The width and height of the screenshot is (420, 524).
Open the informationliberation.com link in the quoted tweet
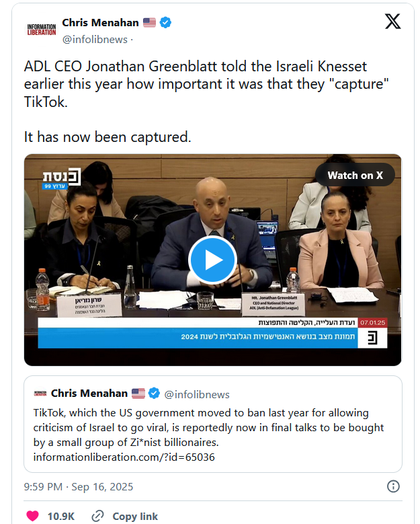pos(124,457)
